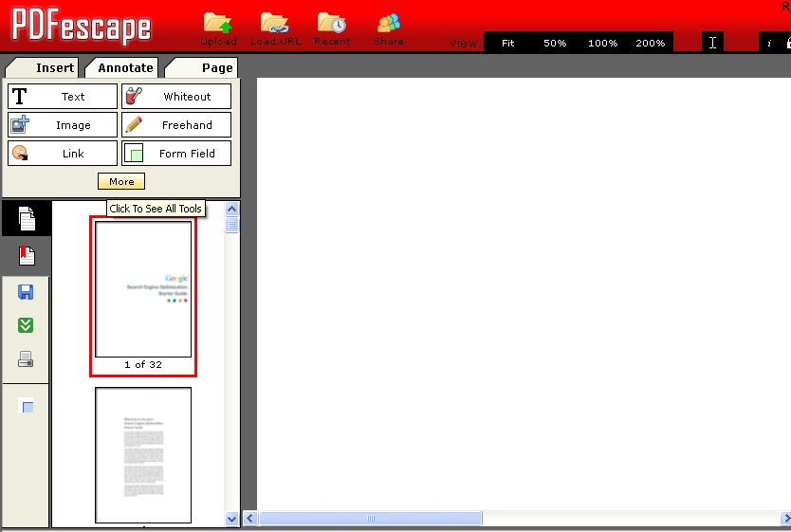791x532 pixels.
Task: Set view zoom to Fit
Action: click(x=508, y=43)
